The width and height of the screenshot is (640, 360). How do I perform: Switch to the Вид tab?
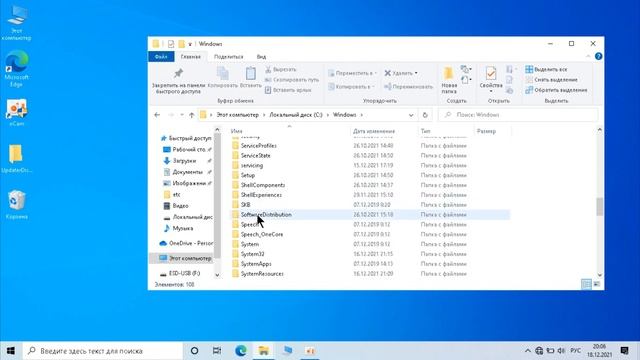pos(261,57)
